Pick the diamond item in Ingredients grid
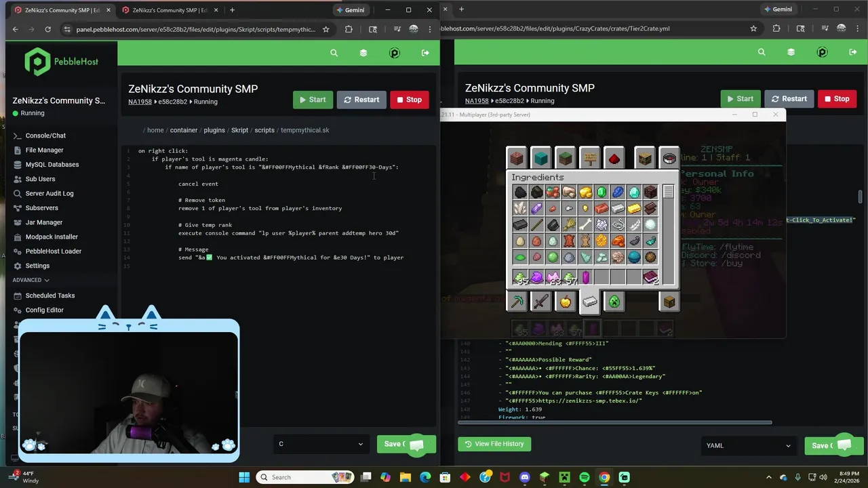Viewport: 868px width, 488px height. [634, 192]
